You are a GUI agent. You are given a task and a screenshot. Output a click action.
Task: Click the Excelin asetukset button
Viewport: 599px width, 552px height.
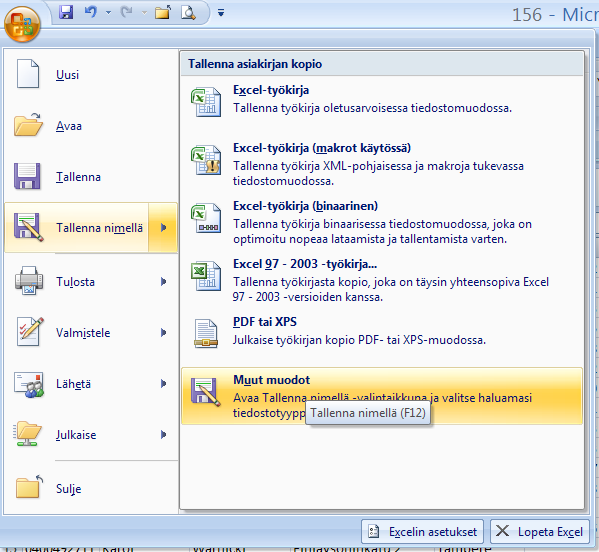click(x=423, y=531)
